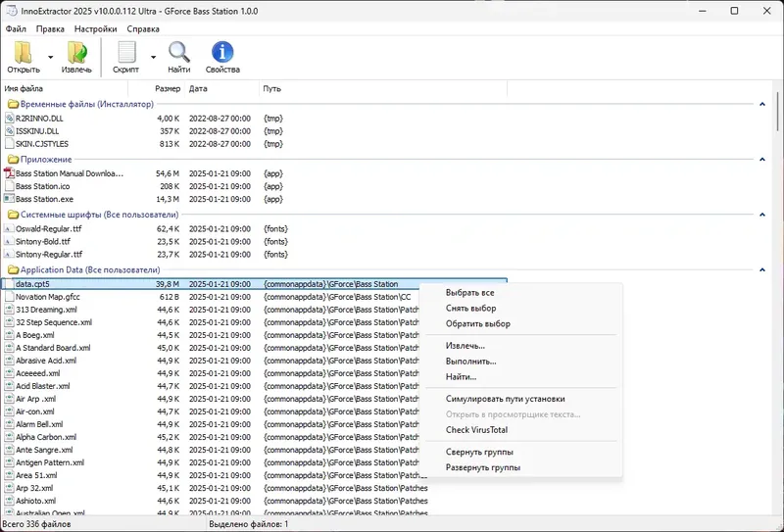Click the Area 51.xml file icon
The height and width of the screenshot is (532, 784).
[9, 475]
